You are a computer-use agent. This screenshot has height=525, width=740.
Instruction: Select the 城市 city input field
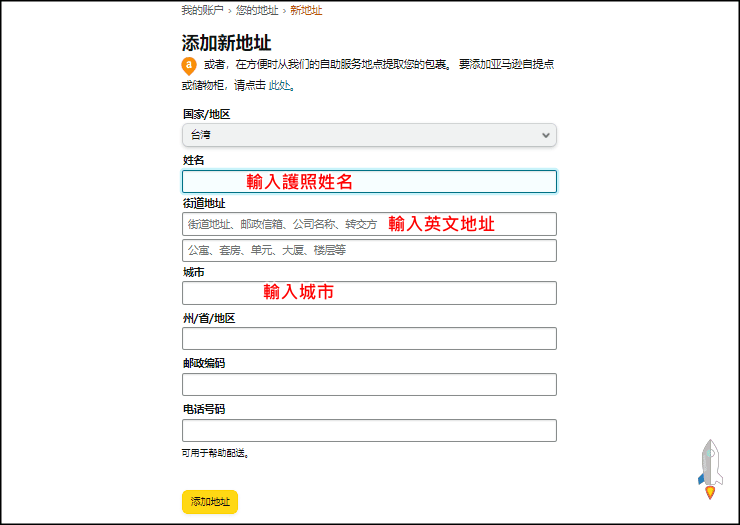(x=368, y=293)
